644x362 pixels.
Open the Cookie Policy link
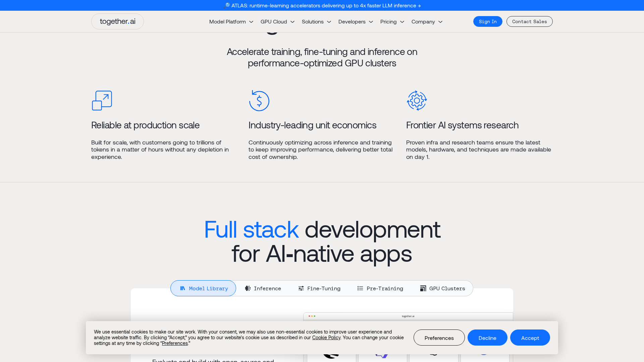coord(326,338)
